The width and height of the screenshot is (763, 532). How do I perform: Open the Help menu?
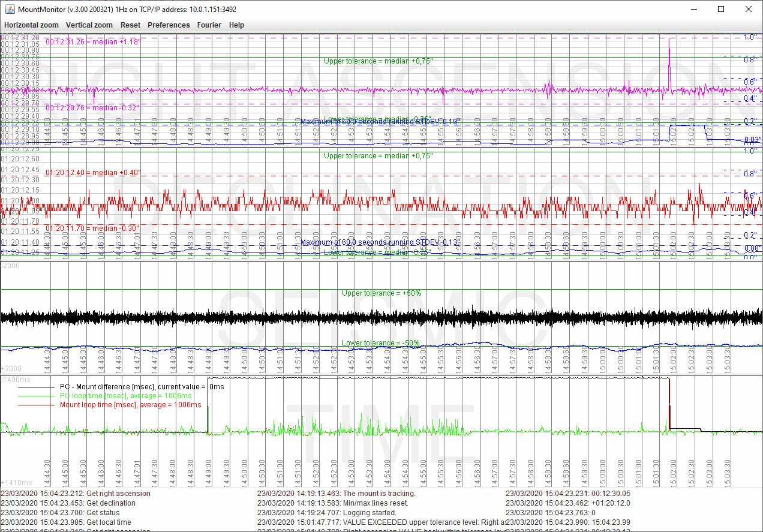(236, 25)
